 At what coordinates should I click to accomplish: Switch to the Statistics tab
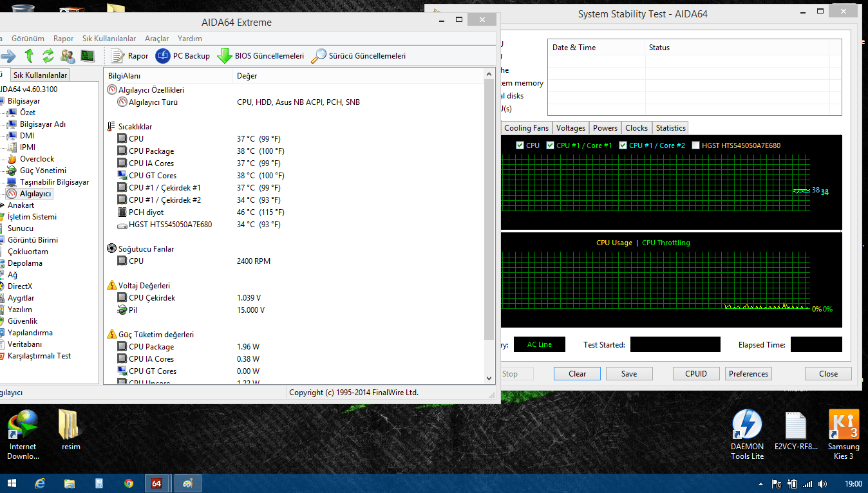671,128
